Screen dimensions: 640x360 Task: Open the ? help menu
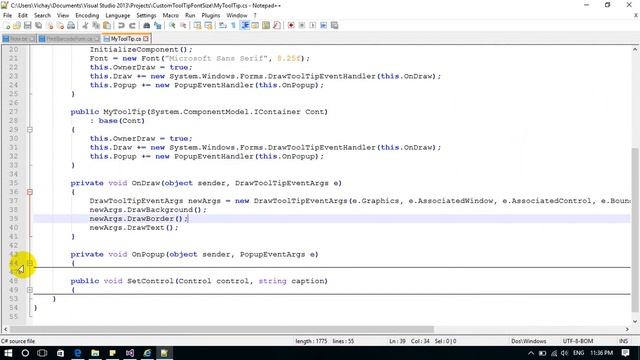255,16
